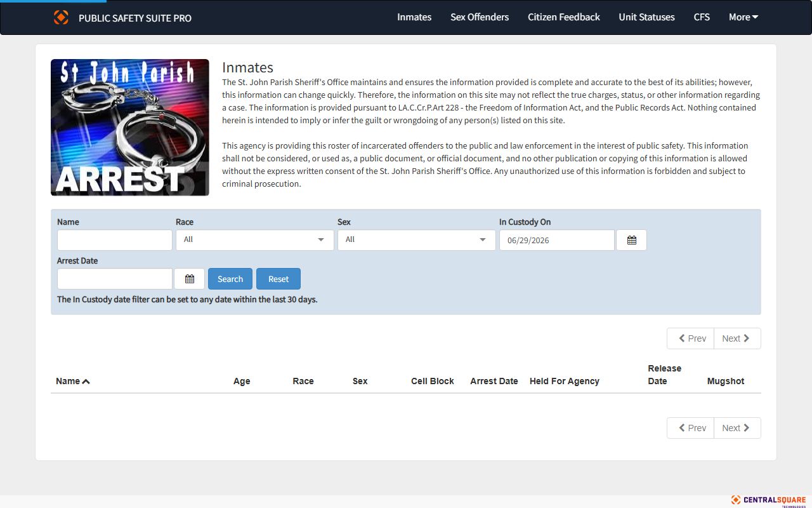Viewport: 812px width, 508px height.
Task: Click the Public Safety Suite Pro logo icon
Action: tap(61, 17)
